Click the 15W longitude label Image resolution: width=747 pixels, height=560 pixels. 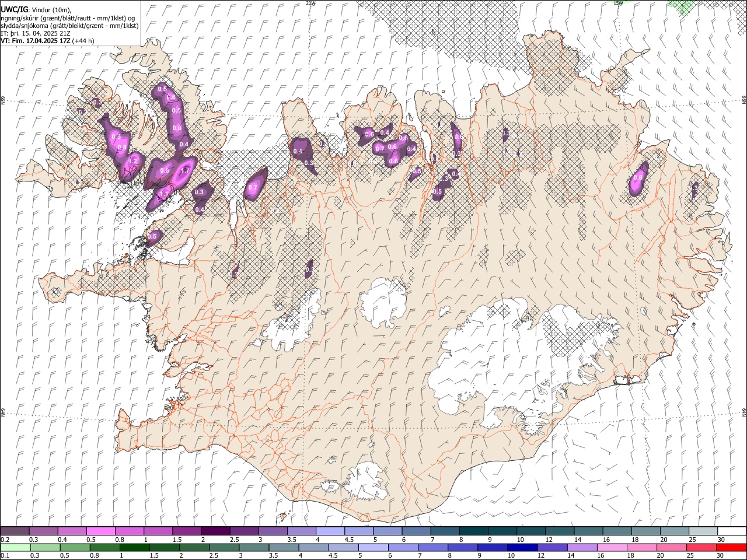(618, 3)
